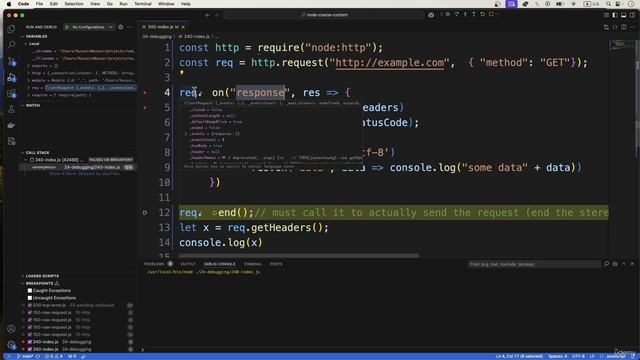Image resolution: width=640 pixels, height=360 pixels.
Task: Click the debug Continue button
Action: pos(447,14)
